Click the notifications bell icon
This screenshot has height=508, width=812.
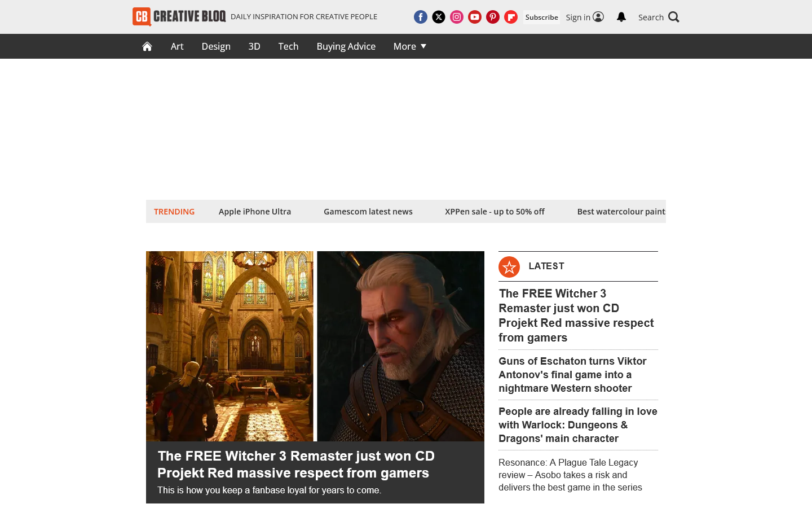621,17
